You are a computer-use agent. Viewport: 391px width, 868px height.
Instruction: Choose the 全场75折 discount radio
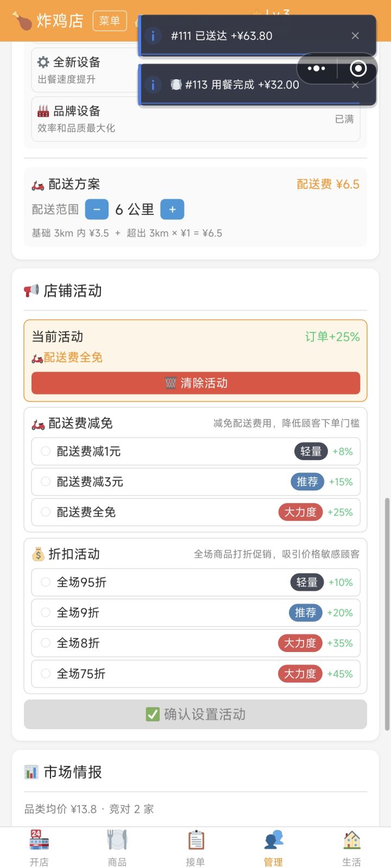[46, 674]
